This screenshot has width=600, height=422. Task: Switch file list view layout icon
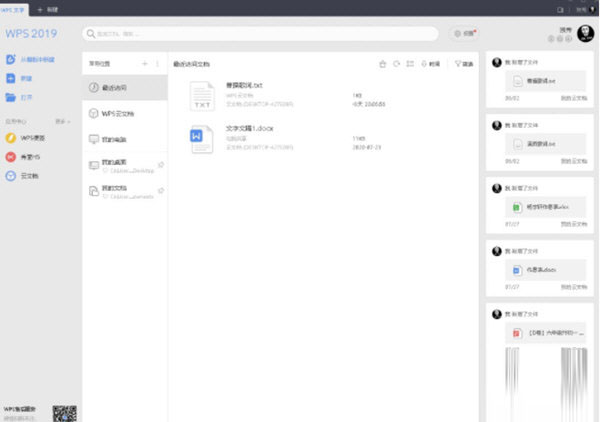click(x=410, y=64)
